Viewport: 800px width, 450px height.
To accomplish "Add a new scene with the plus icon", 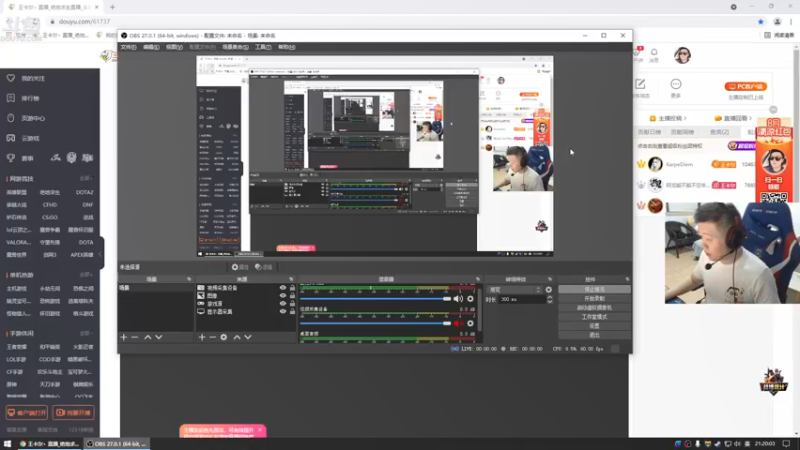I will (x=123, y=337).
